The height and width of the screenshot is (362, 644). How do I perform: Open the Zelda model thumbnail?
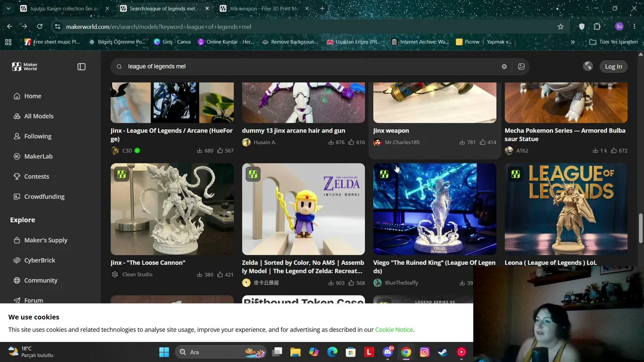(x=303, y=209)
